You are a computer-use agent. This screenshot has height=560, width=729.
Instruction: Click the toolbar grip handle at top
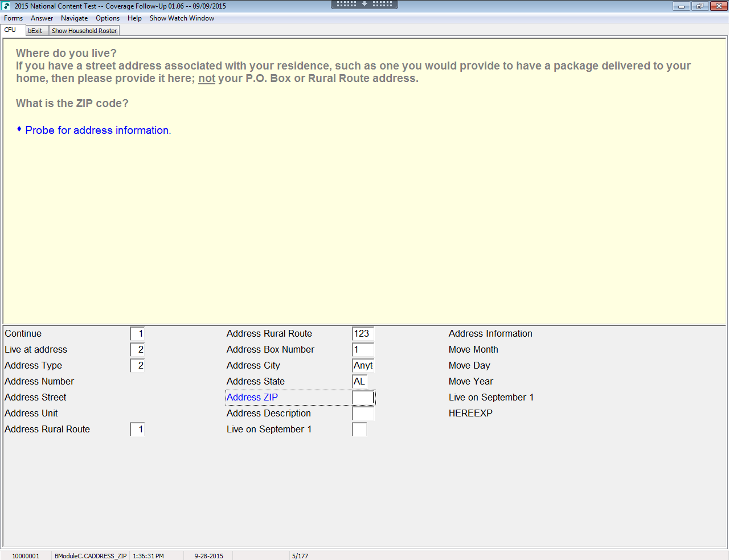[364, 4]
